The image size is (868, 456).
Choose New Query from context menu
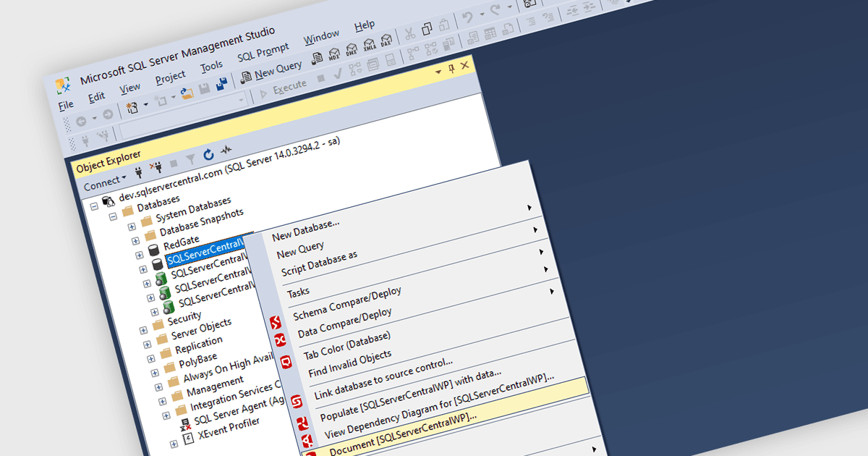coord(300,250)
